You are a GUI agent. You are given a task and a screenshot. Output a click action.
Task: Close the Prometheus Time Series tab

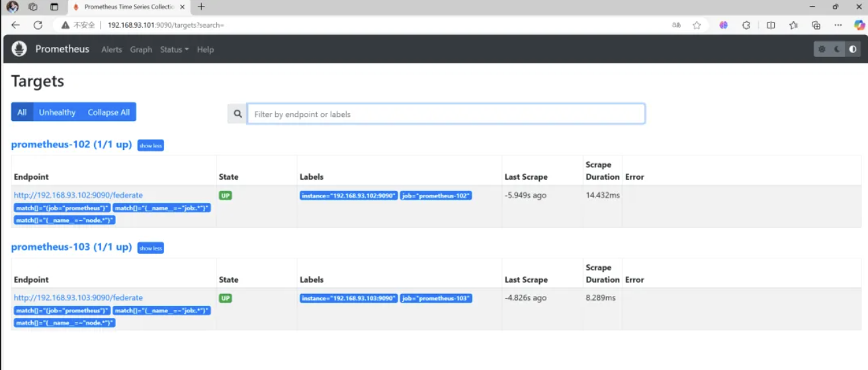183,7
